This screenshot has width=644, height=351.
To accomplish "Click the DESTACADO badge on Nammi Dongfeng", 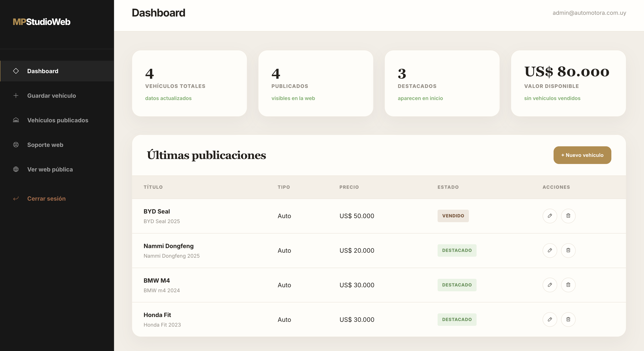I will (457, 250).
